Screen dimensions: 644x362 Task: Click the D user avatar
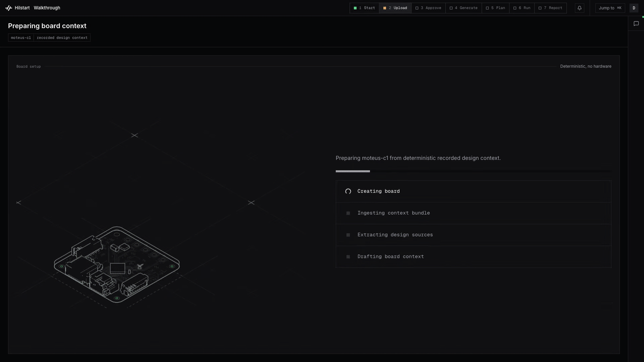[634, 8]
